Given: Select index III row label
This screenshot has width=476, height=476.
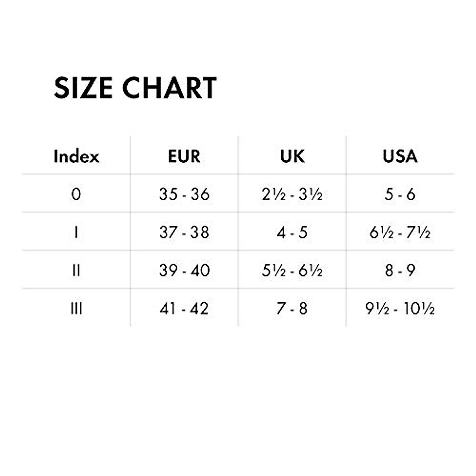Looking at the screenshot, I should coord(76,308).
